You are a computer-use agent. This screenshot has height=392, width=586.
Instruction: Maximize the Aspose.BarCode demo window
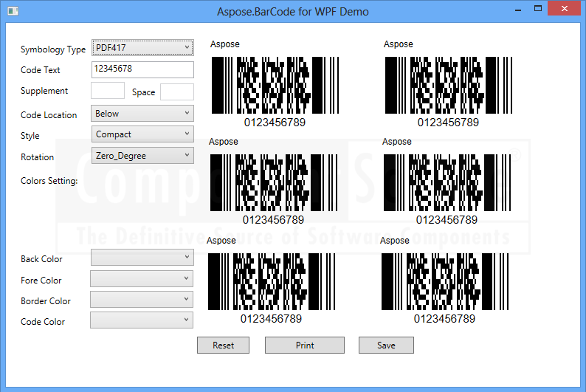point(538,9)
